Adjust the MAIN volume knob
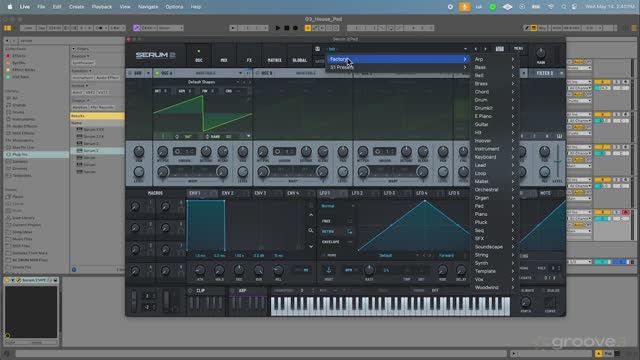Screen dimensions: 640x360 541,53
